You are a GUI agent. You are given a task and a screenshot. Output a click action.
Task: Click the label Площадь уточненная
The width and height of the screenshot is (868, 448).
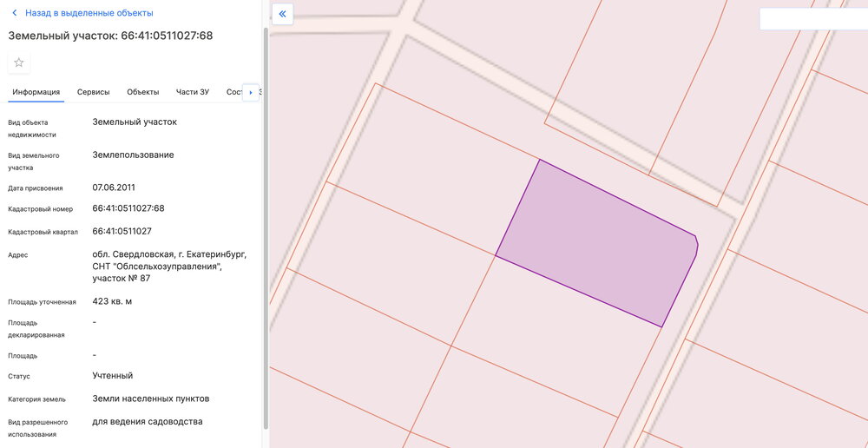42,302
